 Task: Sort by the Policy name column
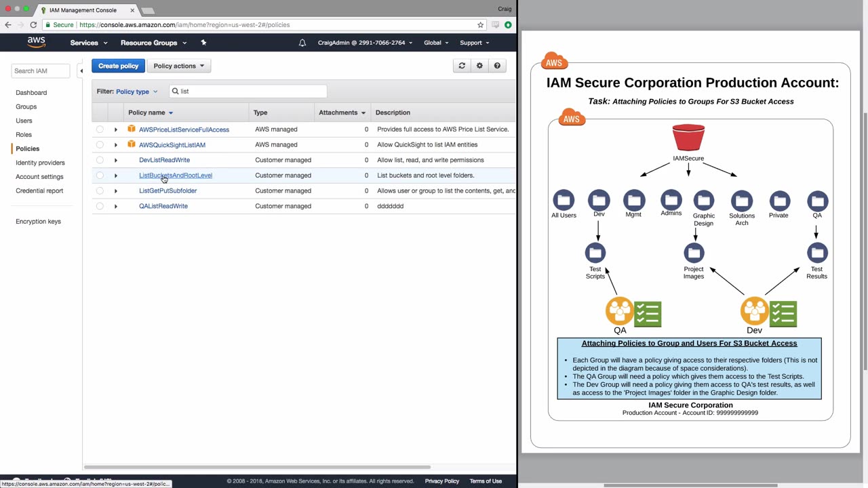click(151, 113)
